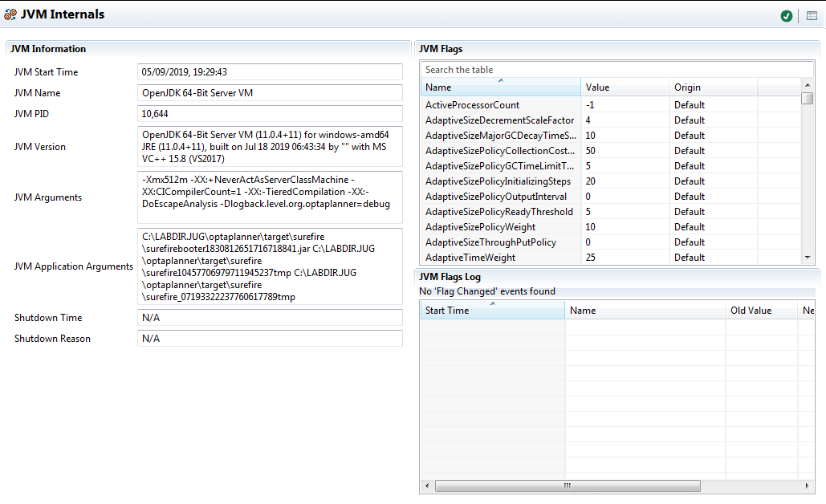Click the up arrow on JVM Flags scrollbar
This screenshot has height=504, width=826.
point(808,87)
